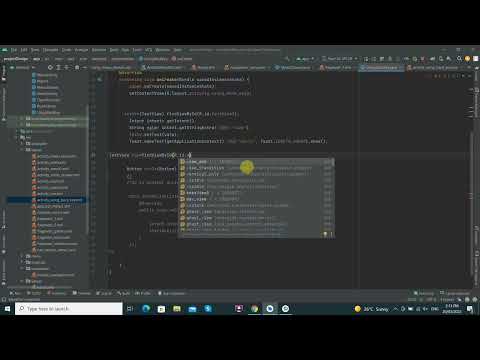The width and height of the screenshot is (480, 360).
Task: Click the yellow account avatar icon
Action: click(467, 59)
